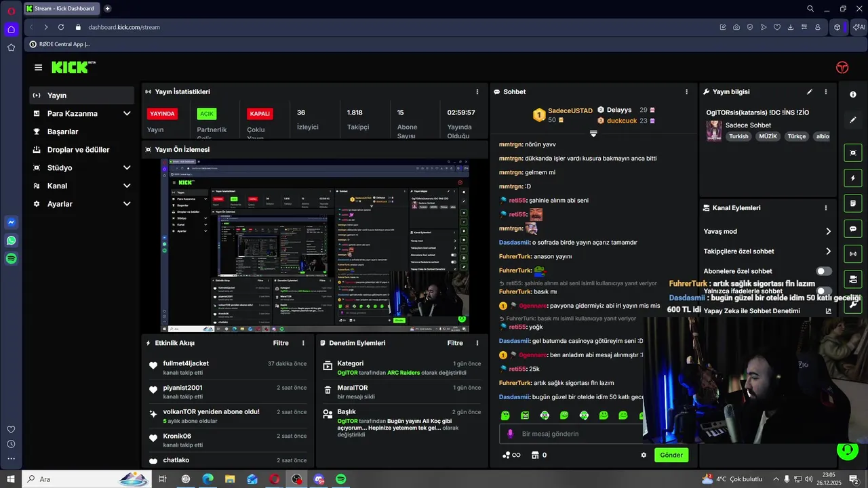Viewport: 868px width, 488px height.
Task: Open three-dot menu in Denetim Eylemleri panel
Action: point(477,343)
